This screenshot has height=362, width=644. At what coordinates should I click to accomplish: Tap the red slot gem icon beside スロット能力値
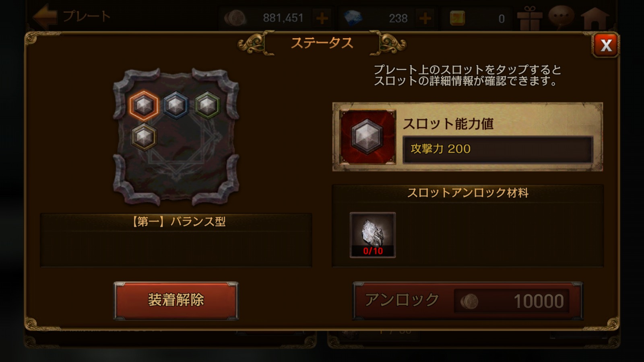click(367, 137)
